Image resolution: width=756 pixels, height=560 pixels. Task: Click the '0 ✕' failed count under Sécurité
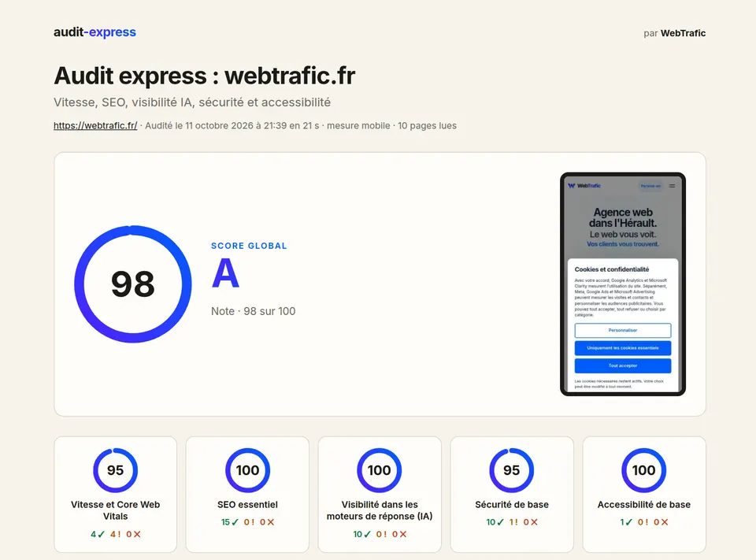coord(531,522)
